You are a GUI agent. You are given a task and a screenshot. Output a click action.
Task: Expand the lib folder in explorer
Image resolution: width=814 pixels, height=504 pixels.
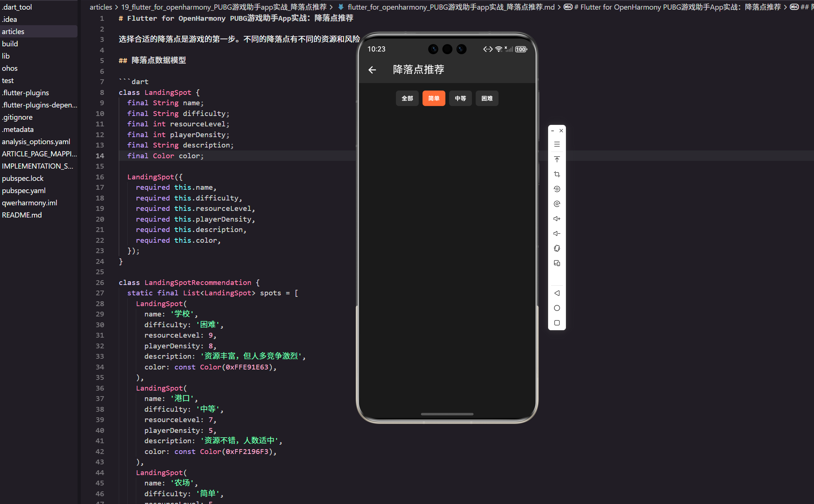(6, 56)
